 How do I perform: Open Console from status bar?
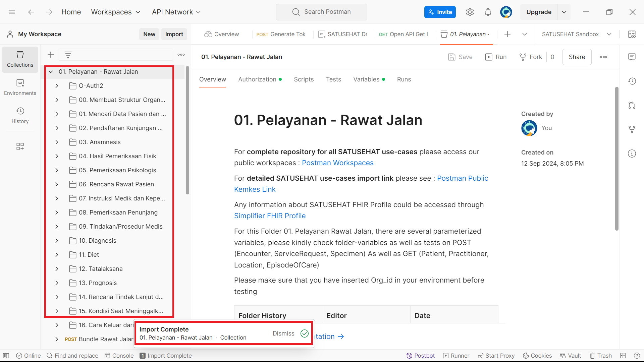coord(119,356)
